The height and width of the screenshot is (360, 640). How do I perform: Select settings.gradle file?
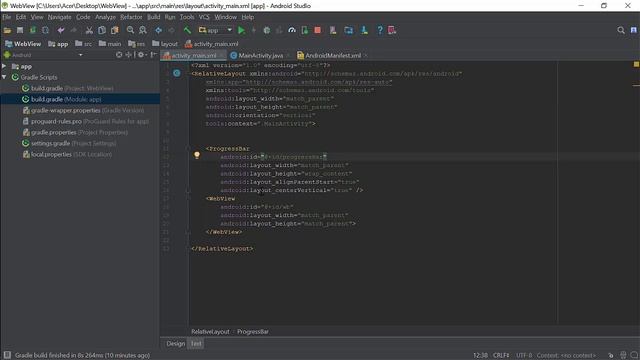(x=69, y=143)
